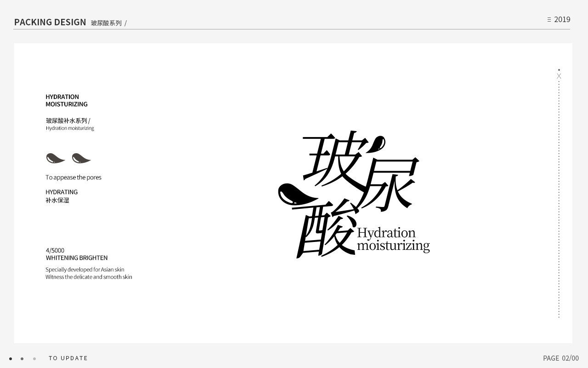Screen dimensions: 588x368
Task: Click the 玻尿酸补水系列 / label
Action: 68,121
